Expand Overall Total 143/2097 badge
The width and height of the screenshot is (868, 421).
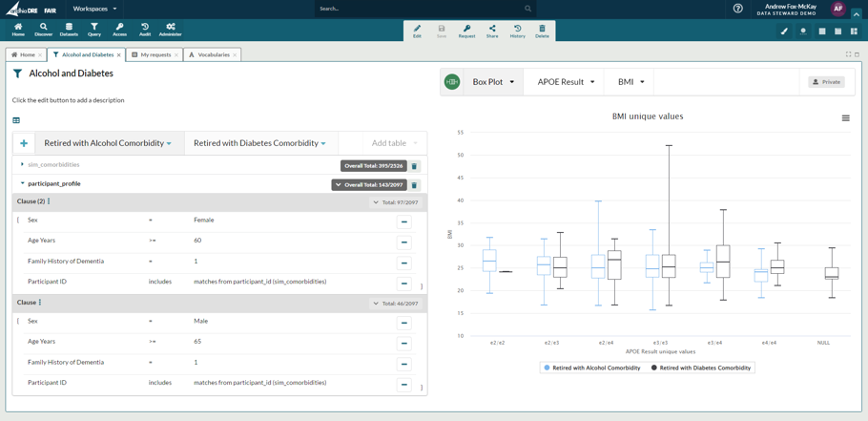pos(369,185)
